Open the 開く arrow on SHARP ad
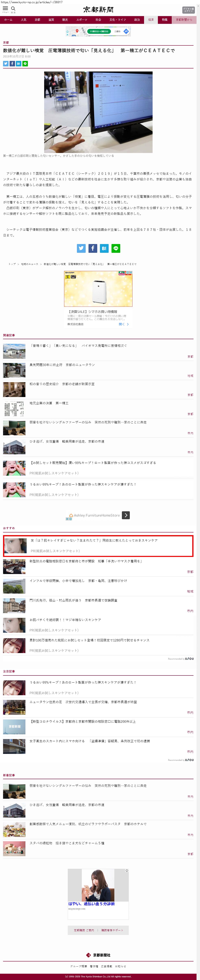The width and height of the screenshot is (200, 980). [123, 324]
